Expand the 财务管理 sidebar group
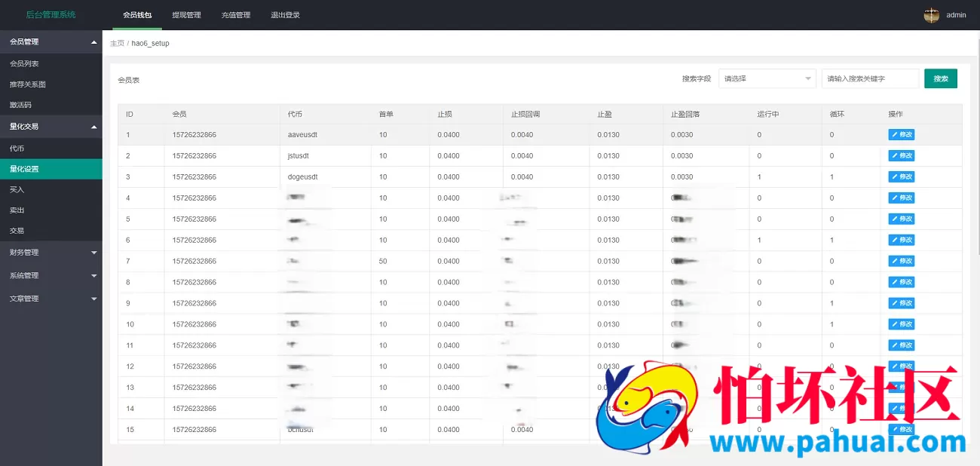Image resolution: width=980 pixels, height=466 pixels. 51,252
